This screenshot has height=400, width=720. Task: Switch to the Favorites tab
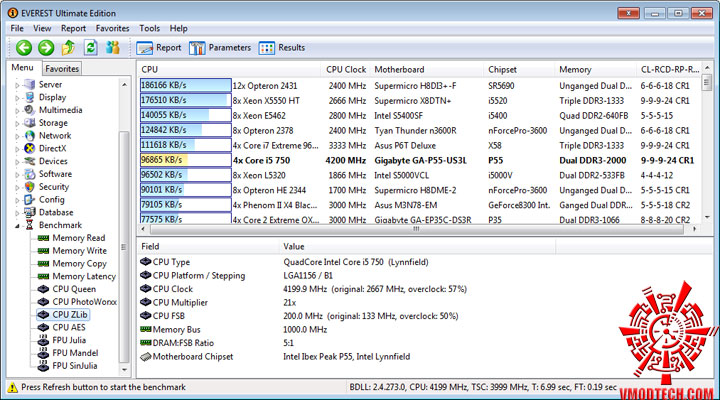click(x=62, y=69)
